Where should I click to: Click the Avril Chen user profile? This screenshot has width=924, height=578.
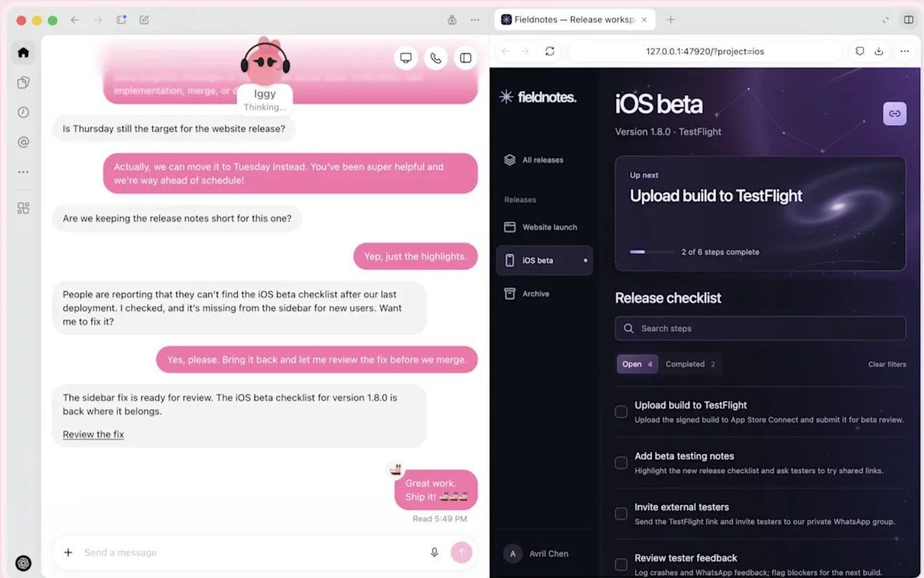(536, 554)
